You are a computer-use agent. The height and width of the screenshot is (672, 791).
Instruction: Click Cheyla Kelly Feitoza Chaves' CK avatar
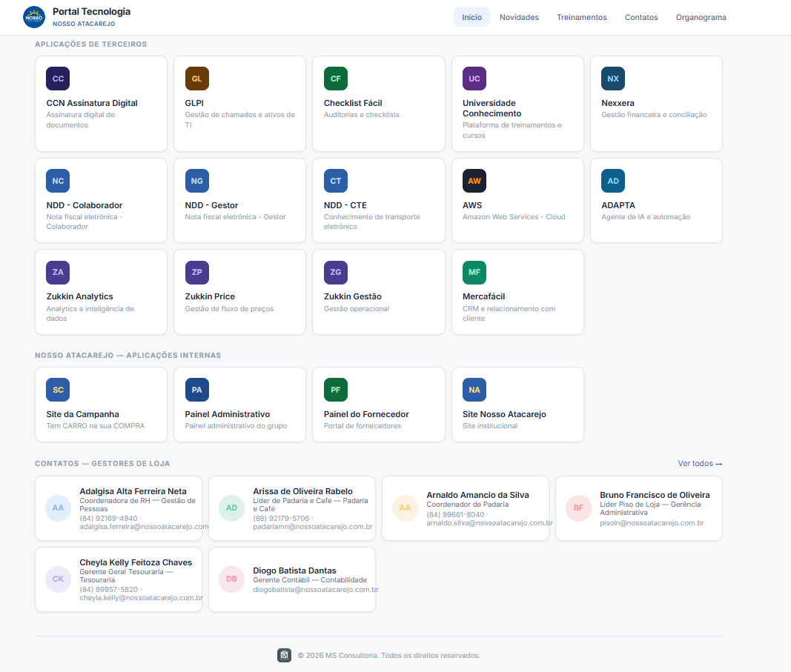coord(58,579)
